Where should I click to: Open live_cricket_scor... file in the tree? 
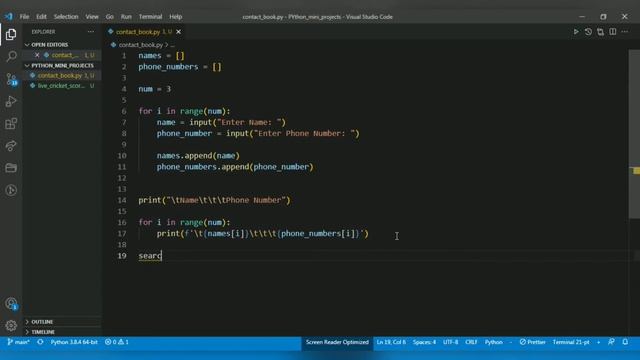click(x=61, y=86)
